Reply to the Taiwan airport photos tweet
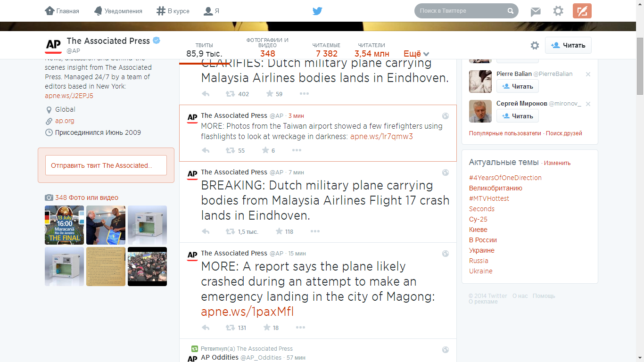The width and height of the screenshot is (644, 362). (206, 150)
